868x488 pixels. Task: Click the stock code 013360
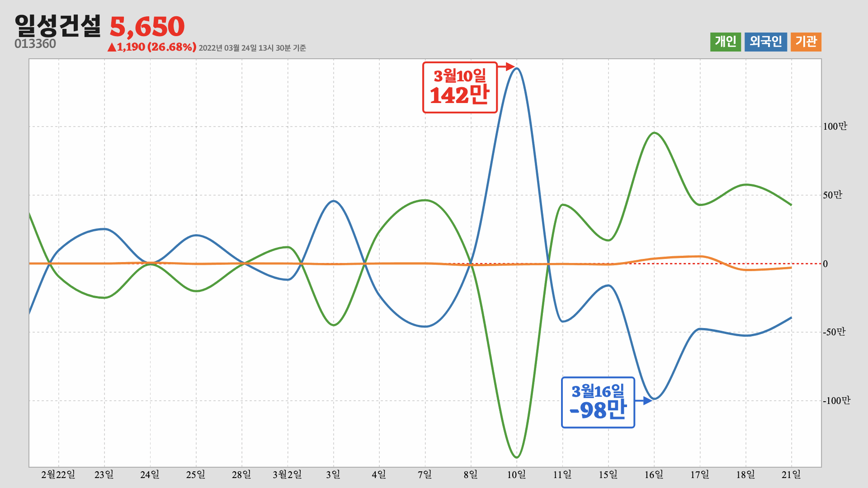pyautogui.click(x=35, y=44)
